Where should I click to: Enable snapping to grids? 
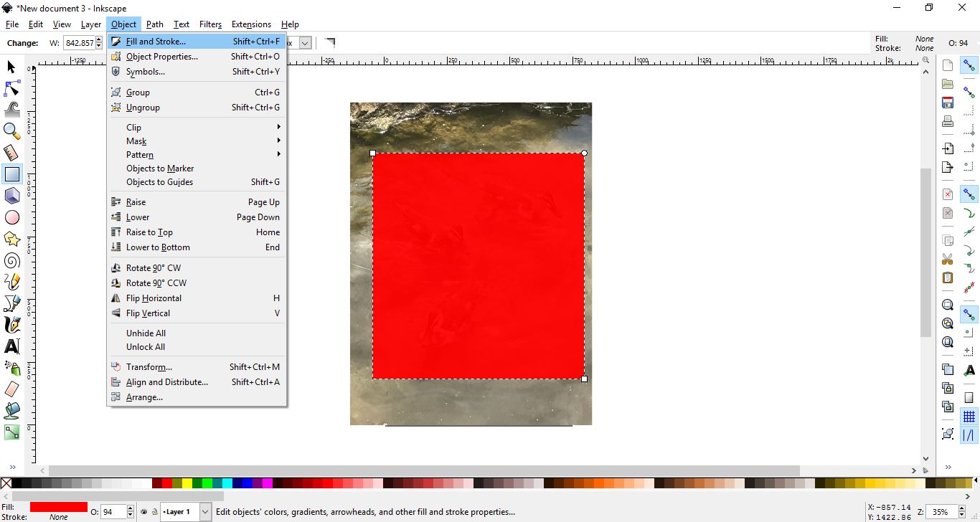coord(969,416)
